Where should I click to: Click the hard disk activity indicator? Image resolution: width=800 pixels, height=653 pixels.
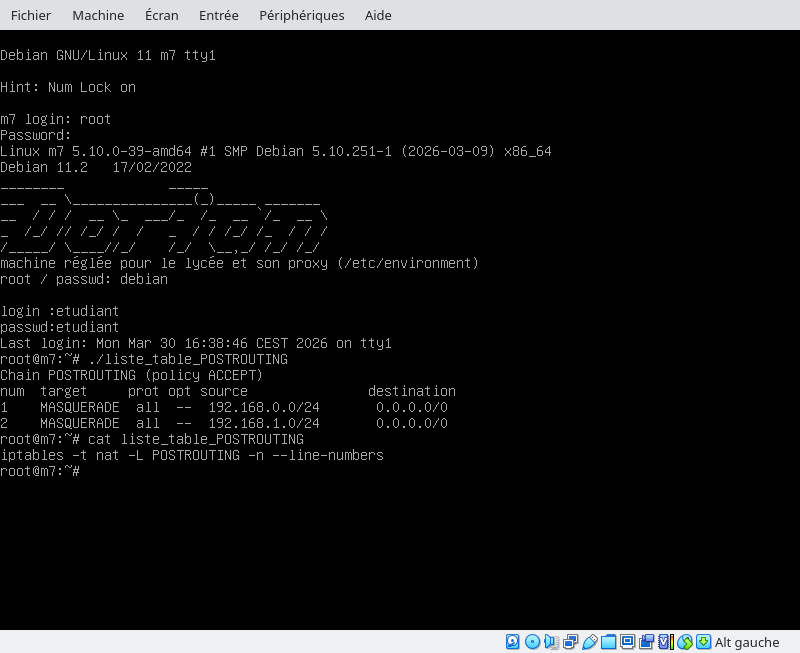pos(513,642)
